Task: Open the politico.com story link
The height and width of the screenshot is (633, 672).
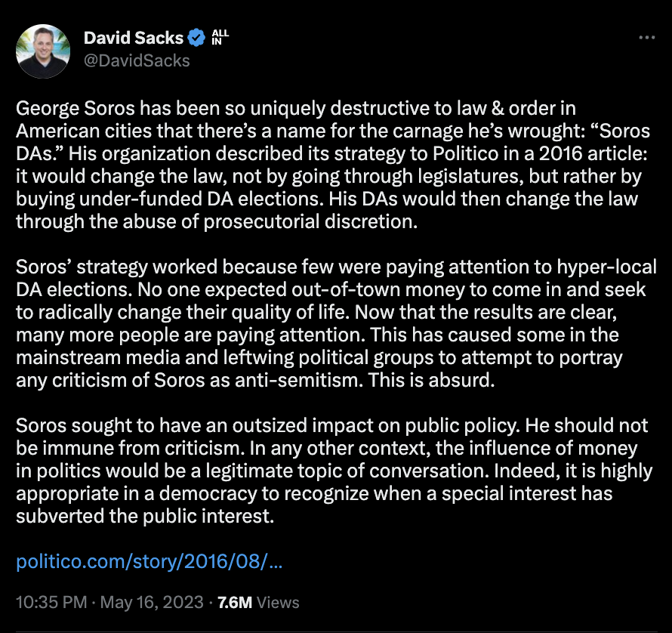Action: 149,563
